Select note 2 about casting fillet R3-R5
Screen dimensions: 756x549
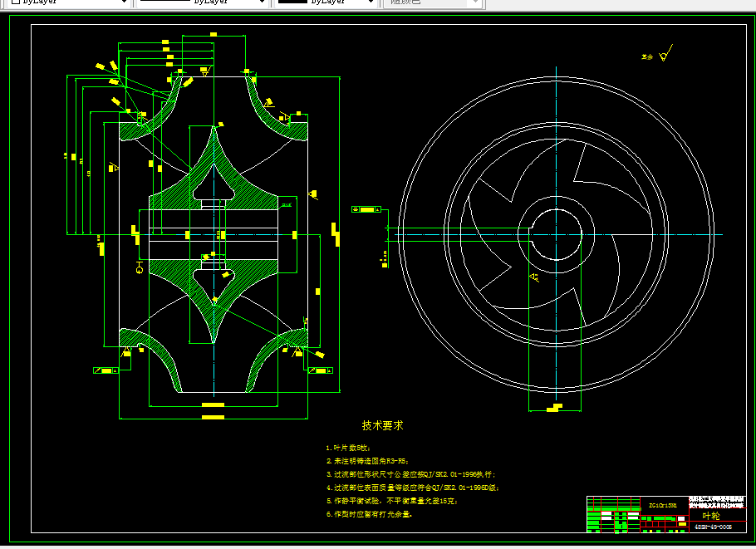[x=368, y=461]
